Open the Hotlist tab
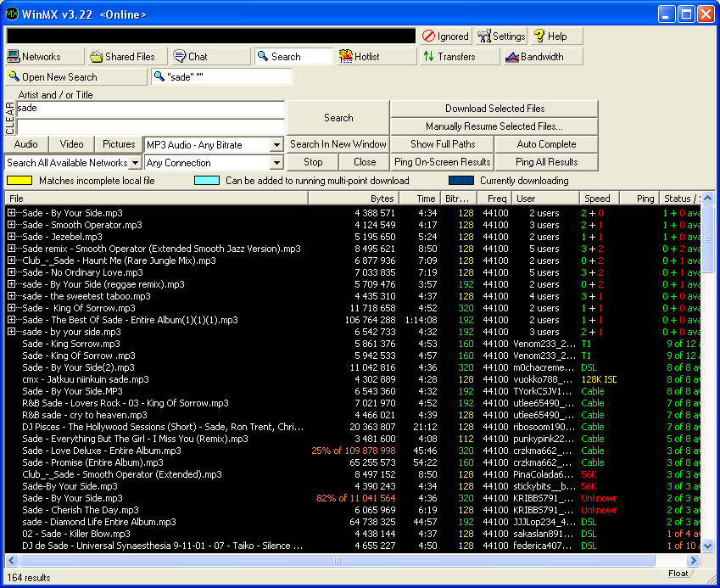Image resolution: width=720 pixels, height=588 pixels. (x=376, y=57)
